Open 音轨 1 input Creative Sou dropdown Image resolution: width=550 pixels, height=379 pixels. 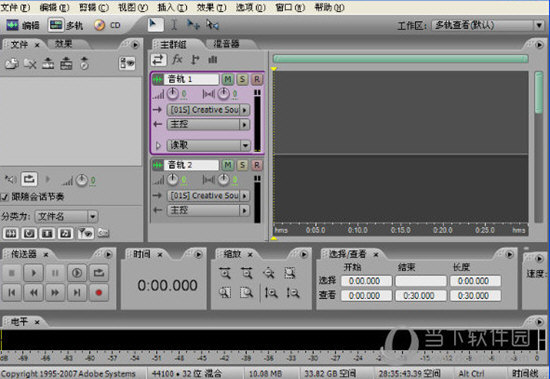coord(208,110)
